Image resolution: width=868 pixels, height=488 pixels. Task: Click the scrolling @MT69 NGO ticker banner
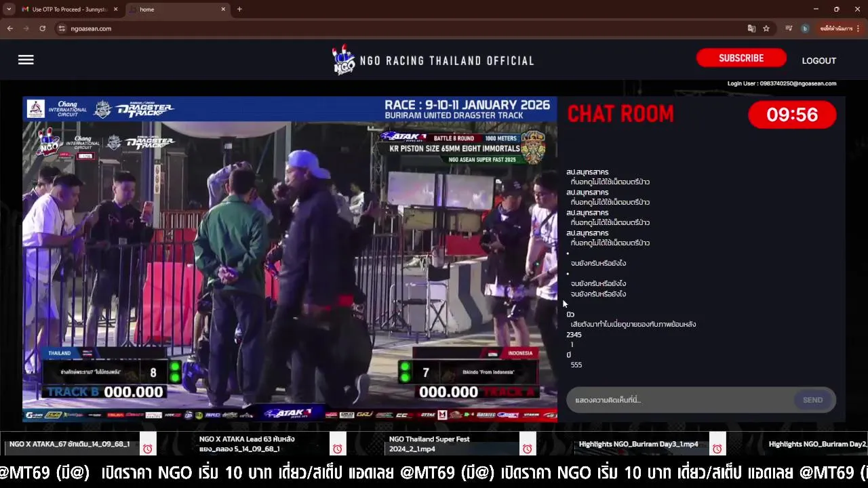(434, 472)
